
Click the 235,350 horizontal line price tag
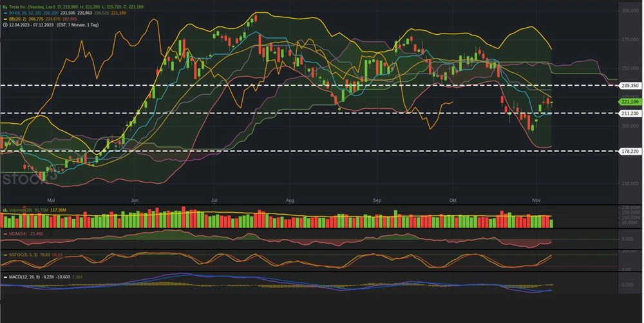pyautogui.click(x=630, y=86)
